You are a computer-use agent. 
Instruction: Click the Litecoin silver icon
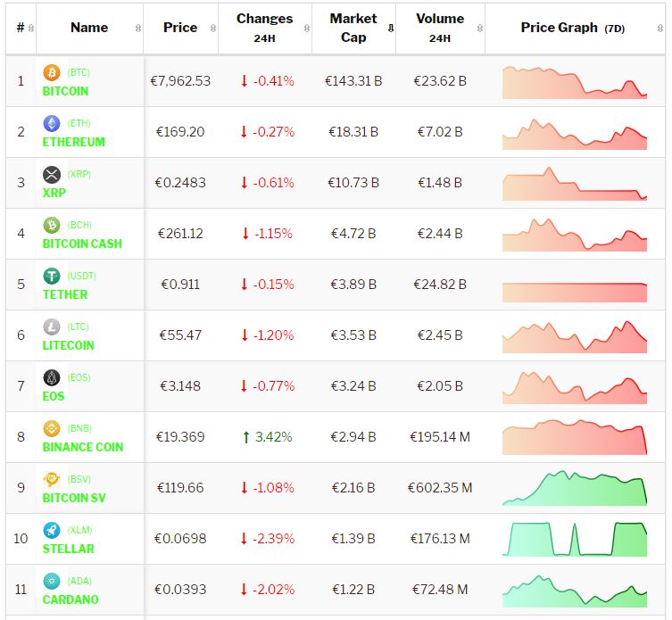(x=51, y=327)
